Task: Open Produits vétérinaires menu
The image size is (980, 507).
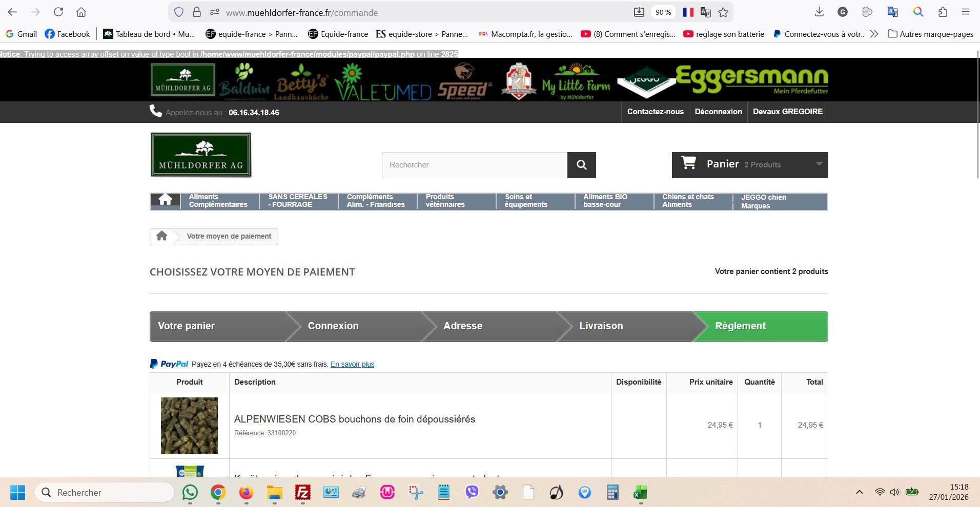Action: pyautogui.click(x=445, y=201)
